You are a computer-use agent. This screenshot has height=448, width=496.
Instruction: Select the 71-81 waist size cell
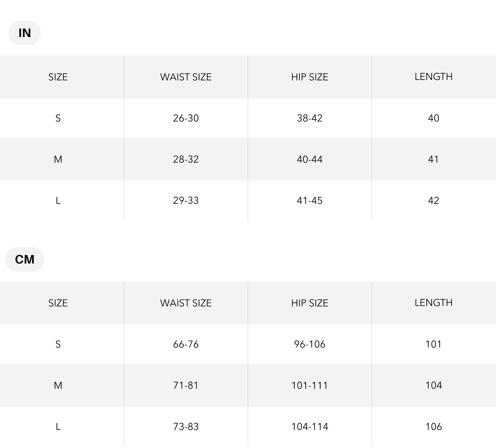(186, 385)
